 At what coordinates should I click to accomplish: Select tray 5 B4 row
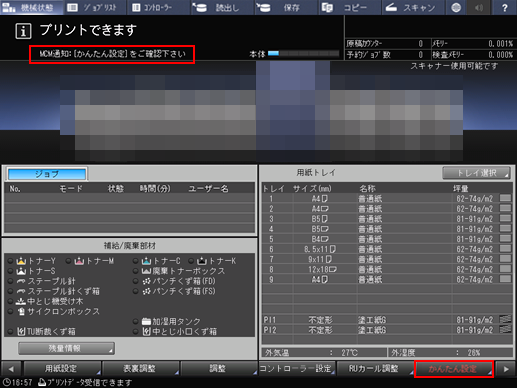pos(387,239)
